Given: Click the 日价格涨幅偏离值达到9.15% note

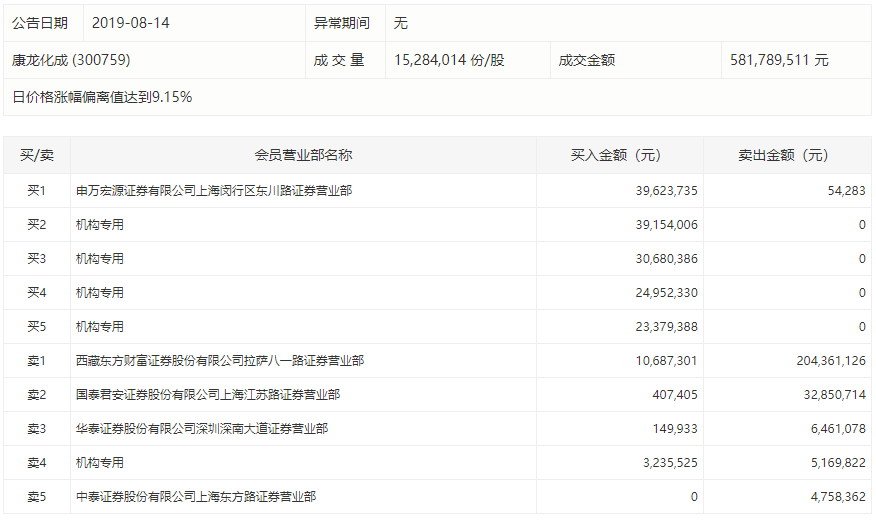Looking at the screenshot, I should tap(102, 97).
